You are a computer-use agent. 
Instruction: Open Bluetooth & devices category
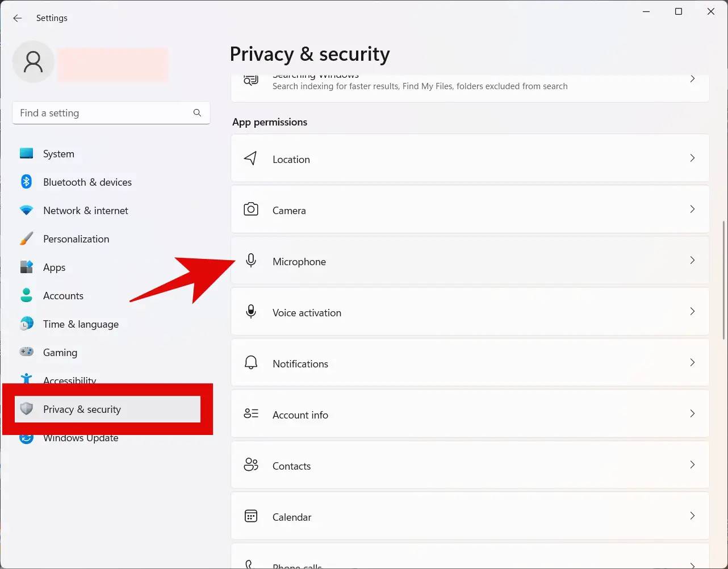click(x=87, y=182)
